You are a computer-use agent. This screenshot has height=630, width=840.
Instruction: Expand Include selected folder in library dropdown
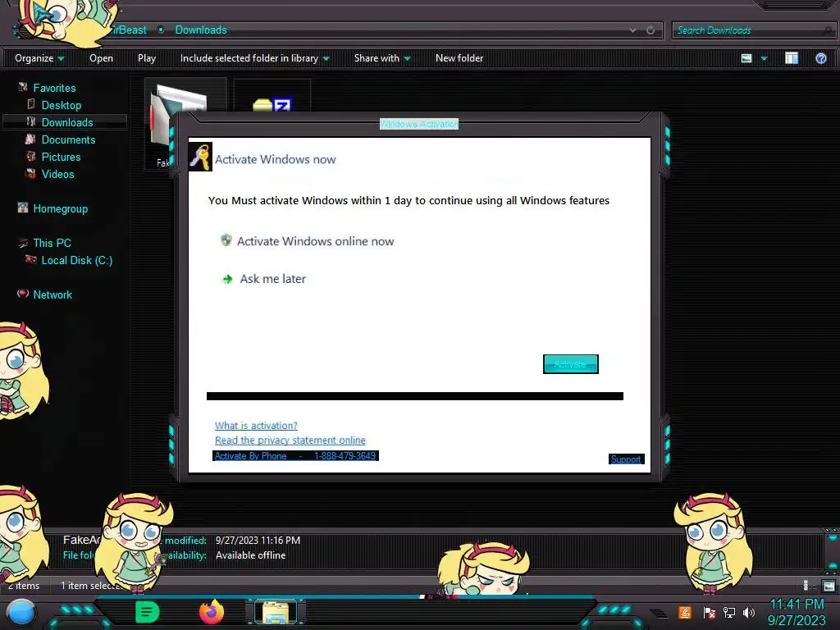click(254, 58)
